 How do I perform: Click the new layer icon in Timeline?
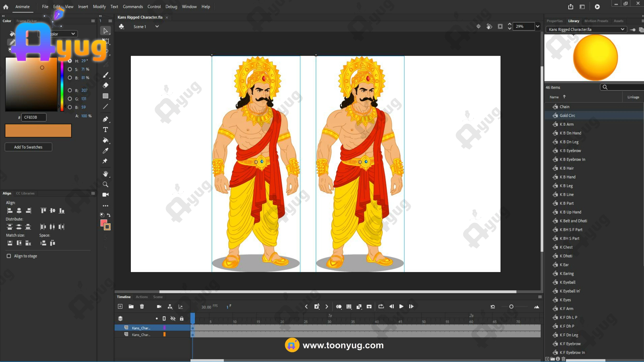point(120,306)
